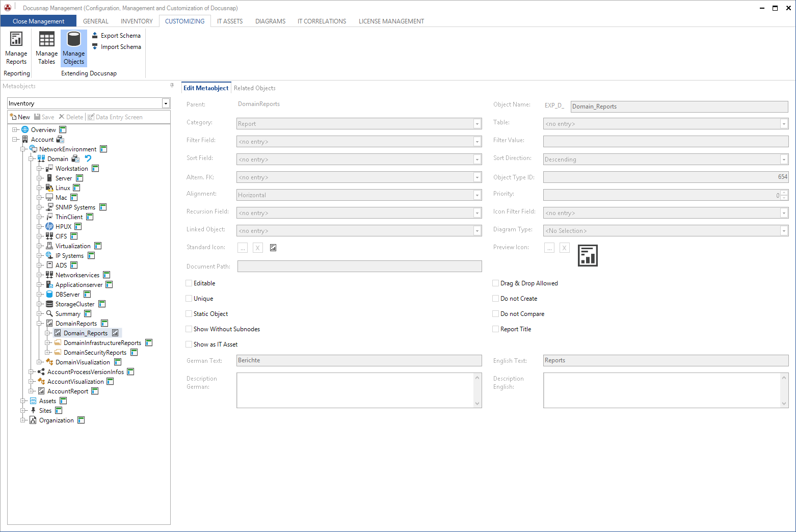The width and height of the screenshot is (796, 532).
Task: Click Export Schema icon
Action: (x=95, y=35)
